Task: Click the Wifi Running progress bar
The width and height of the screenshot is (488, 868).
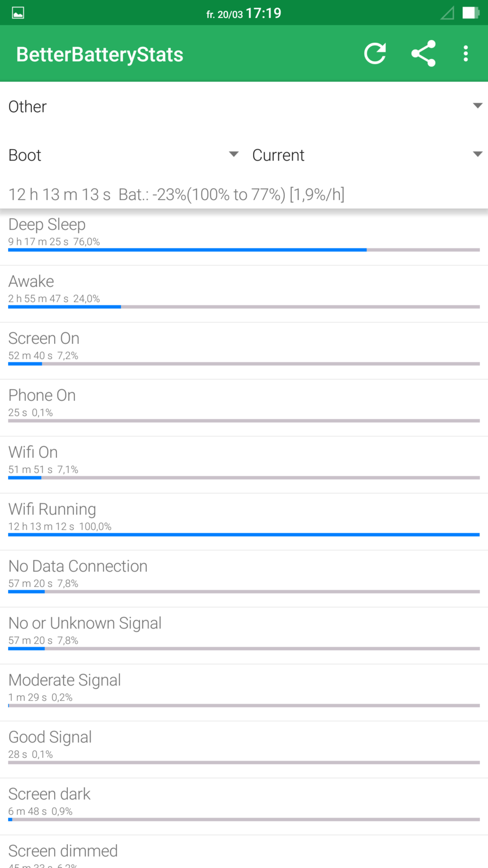Action: [x=244, y=534]
